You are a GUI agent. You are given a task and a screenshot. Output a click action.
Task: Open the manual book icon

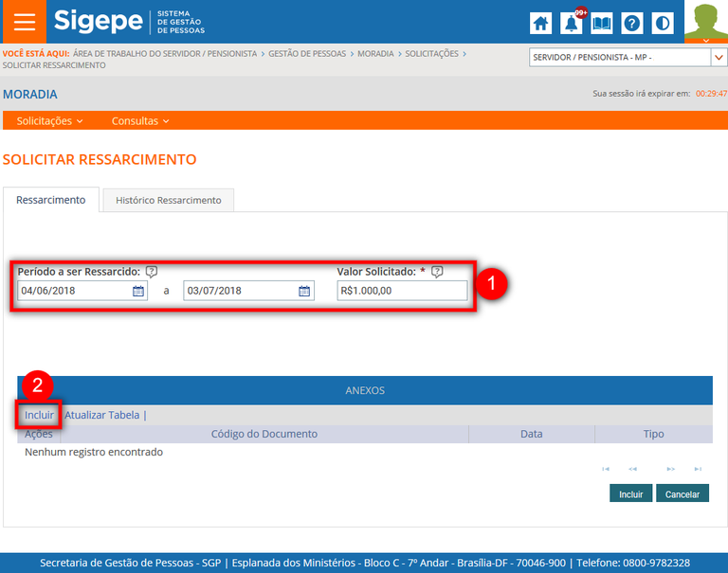point(601,23)
